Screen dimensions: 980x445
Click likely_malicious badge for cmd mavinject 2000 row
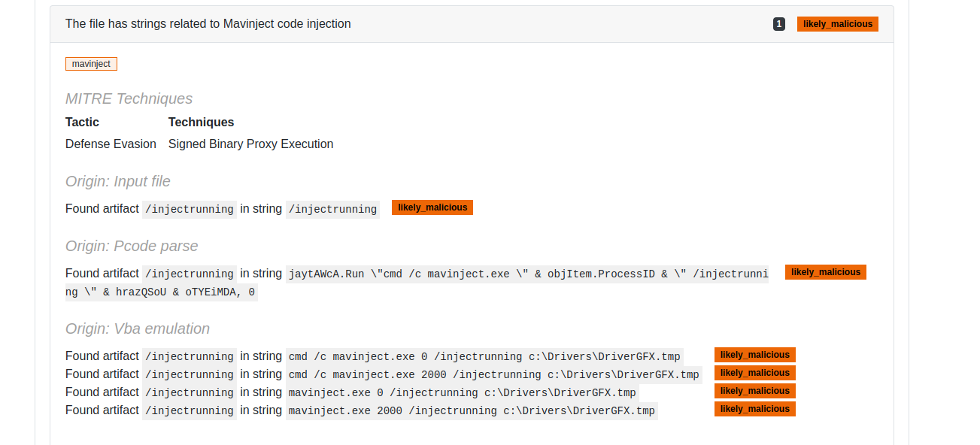[755, 373]
